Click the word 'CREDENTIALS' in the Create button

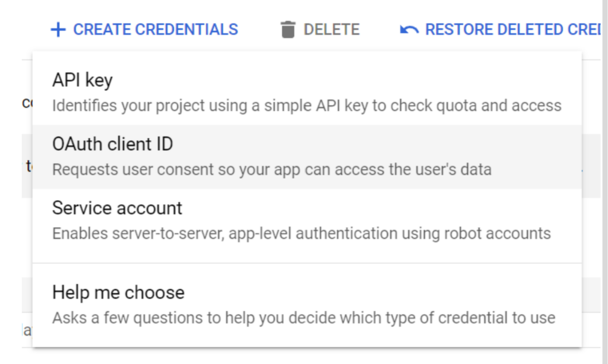[186, 30]
